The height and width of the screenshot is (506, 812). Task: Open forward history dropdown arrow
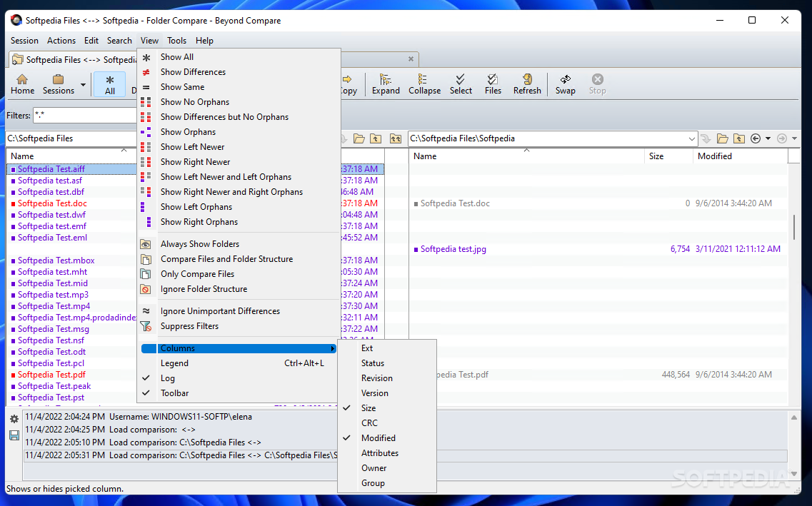pyautogui.click(x=794, y=138)
